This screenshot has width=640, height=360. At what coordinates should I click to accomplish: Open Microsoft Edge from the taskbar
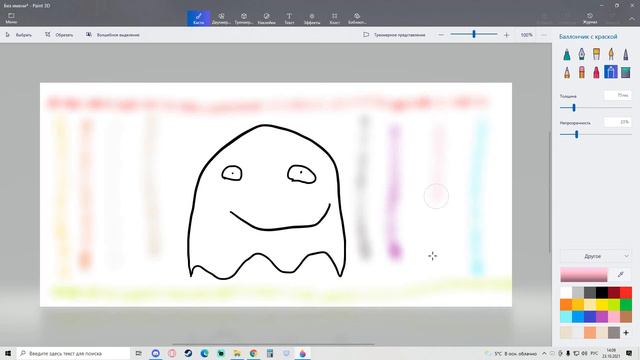coord(204,353)
